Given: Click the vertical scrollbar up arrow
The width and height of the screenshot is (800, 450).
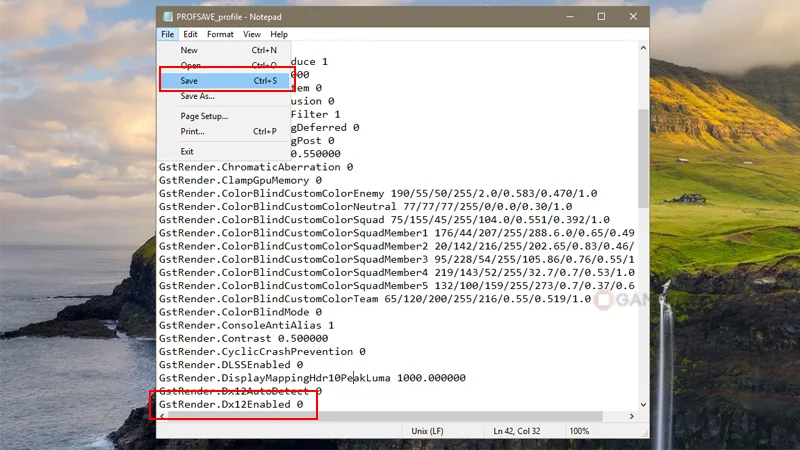Looking at the screenshot, I should tap(643, 48).
